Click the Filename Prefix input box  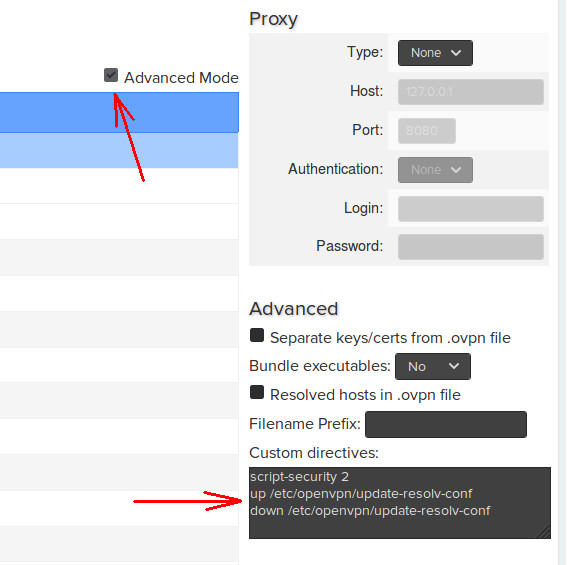point(446,424)
